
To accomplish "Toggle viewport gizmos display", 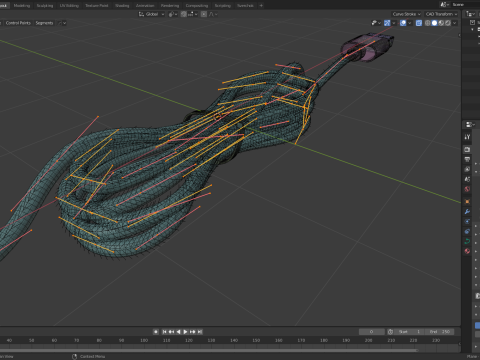I will pos(387,23).
